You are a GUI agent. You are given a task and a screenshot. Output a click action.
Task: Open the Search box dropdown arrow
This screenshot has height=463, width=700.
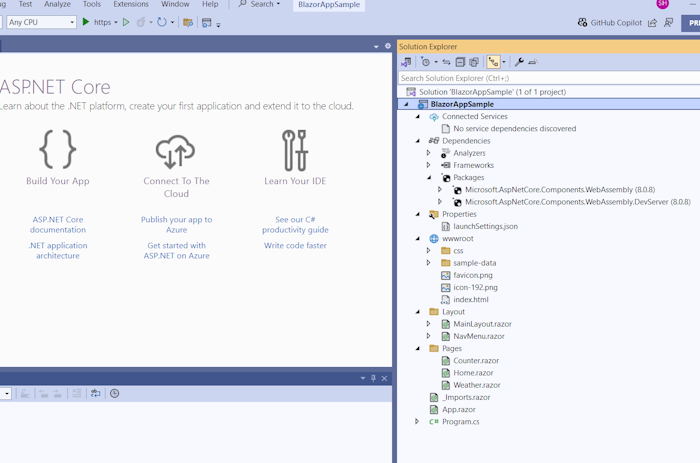(279, 4)
